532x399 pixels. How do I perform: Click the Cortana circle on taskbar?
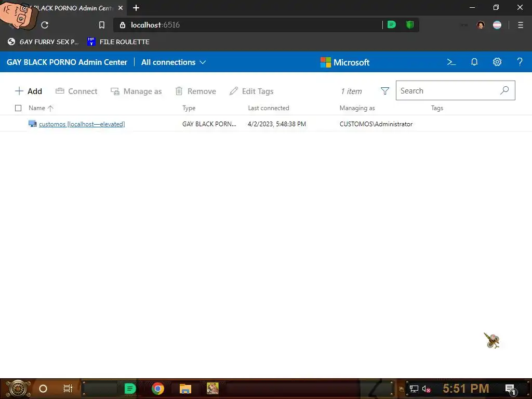point(43,389)
